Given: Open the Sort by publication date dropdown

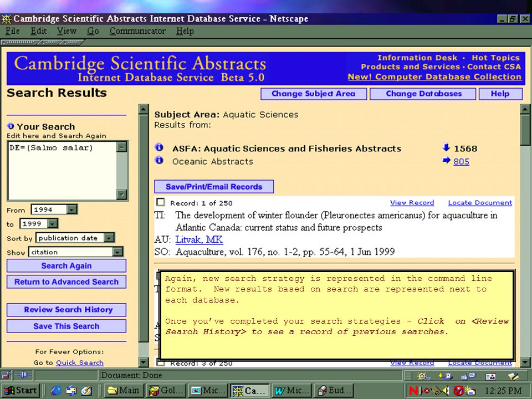Looking at the screenshot, I should click(x=109, y=238).
